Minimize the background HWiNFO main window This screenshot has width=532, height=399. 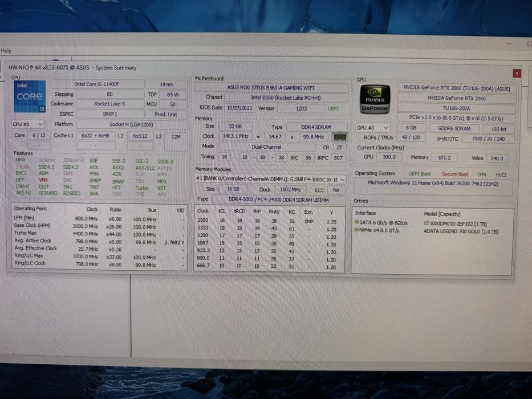coord(509,44)
